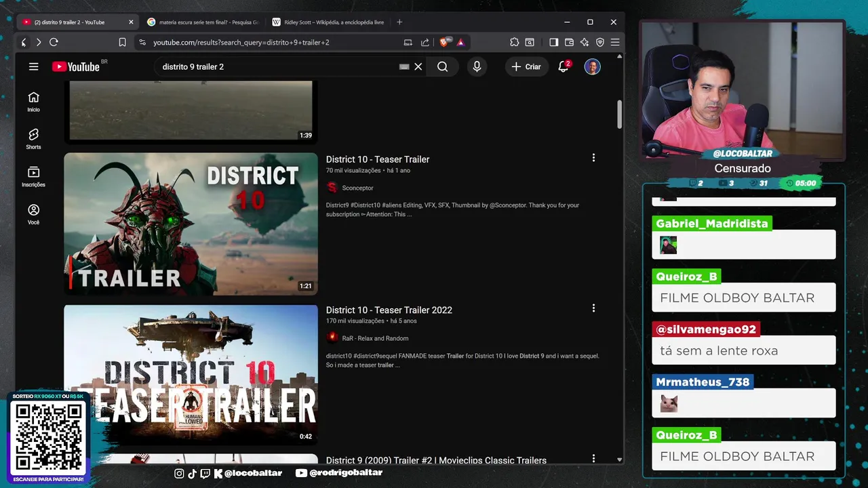The image size is (868, 488).
Task: Start voice search with the microphone
Action: tap(477, 66)
